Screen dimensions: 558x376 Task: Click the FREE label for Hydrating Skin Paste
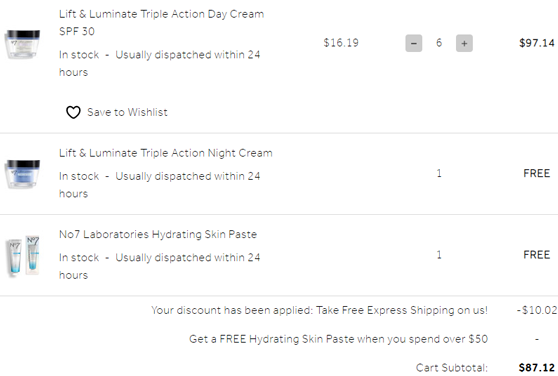(x=537, y=255)
